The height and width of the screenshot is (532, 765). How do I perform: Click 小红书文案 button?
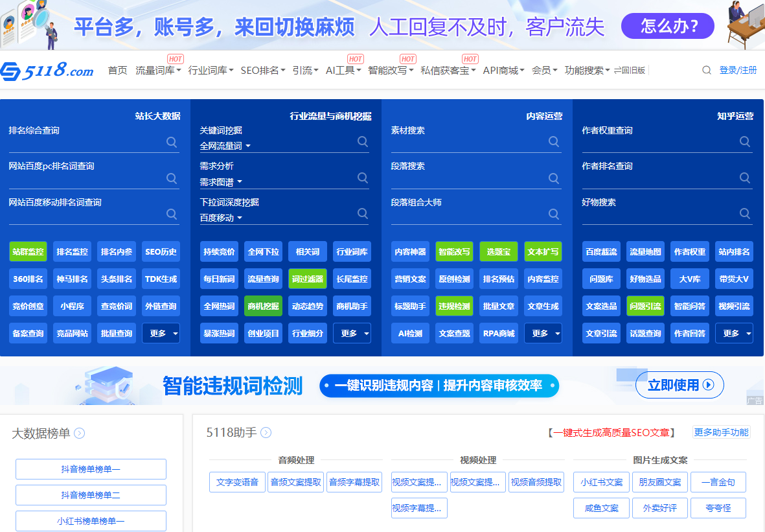pyautogui.click(x=602, y=482)
